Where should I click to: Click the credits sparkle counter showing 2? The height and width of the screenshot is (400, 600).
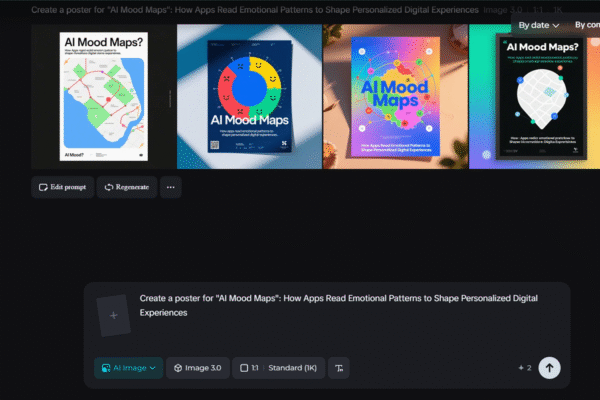click(524, 368)
